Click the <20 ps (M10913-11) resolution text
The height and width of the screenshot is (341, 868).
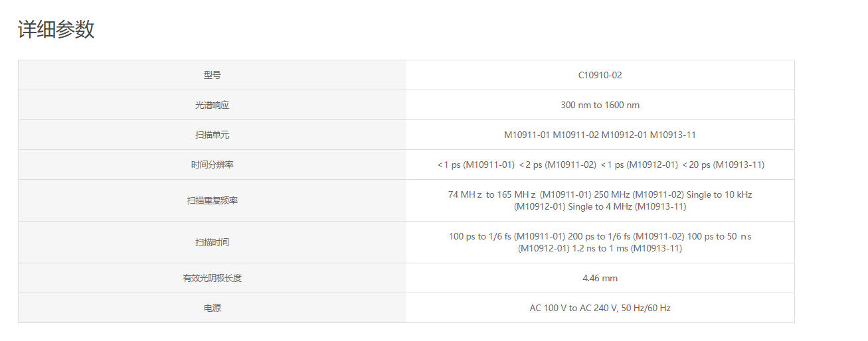coord(723,165)
